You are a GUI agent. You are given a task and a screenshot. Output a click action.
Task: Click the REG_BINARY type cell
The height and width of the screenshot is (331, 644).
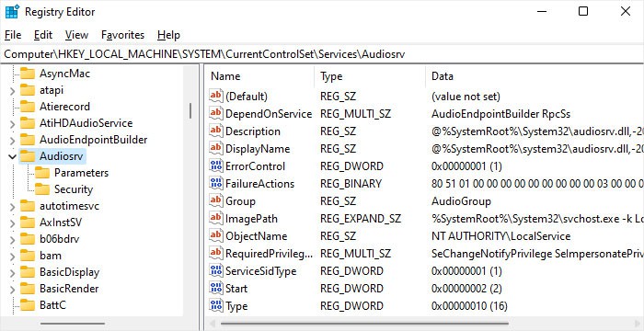pos(351,184)
